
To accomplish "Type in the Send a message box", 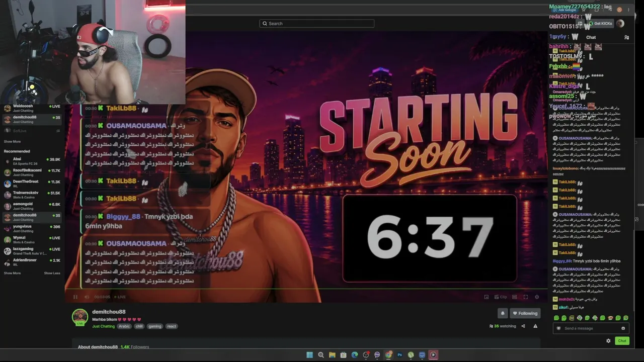I will point(590,328).
